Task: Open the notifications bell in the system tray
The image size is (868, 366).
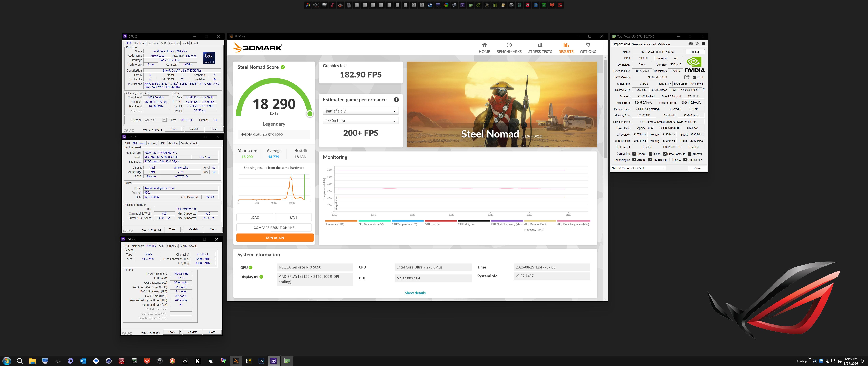Action: 863,361
